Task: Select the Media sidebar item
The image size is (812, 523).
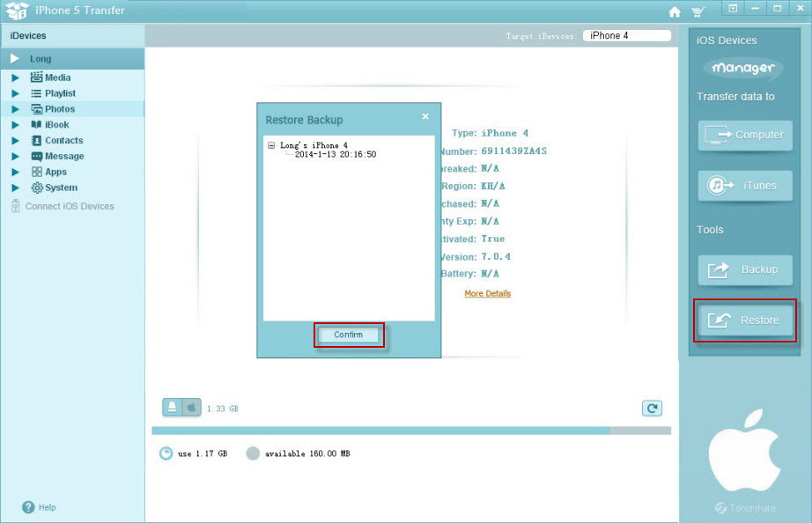Action: pos(72,77)
